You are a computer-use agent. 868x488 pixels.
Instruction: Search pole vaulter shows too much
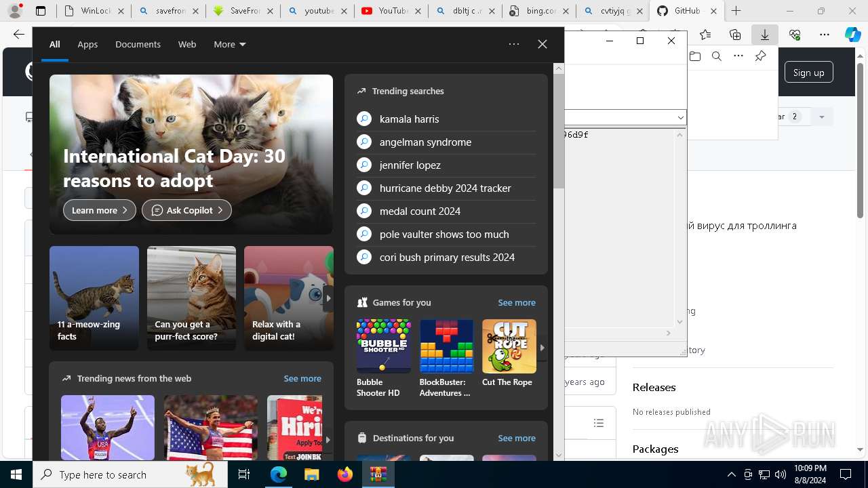pyautogui.click(x=446, y=234)
